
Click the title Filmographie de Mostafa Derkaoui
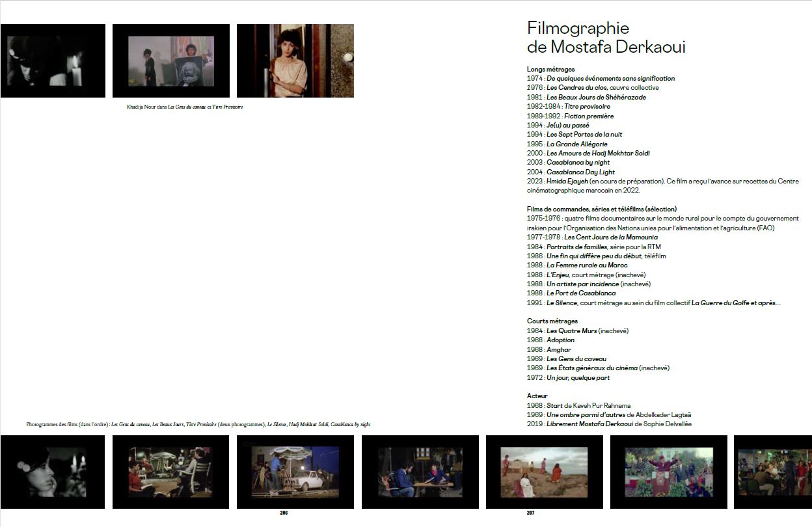pyautogui.click(x=606, y=38)
